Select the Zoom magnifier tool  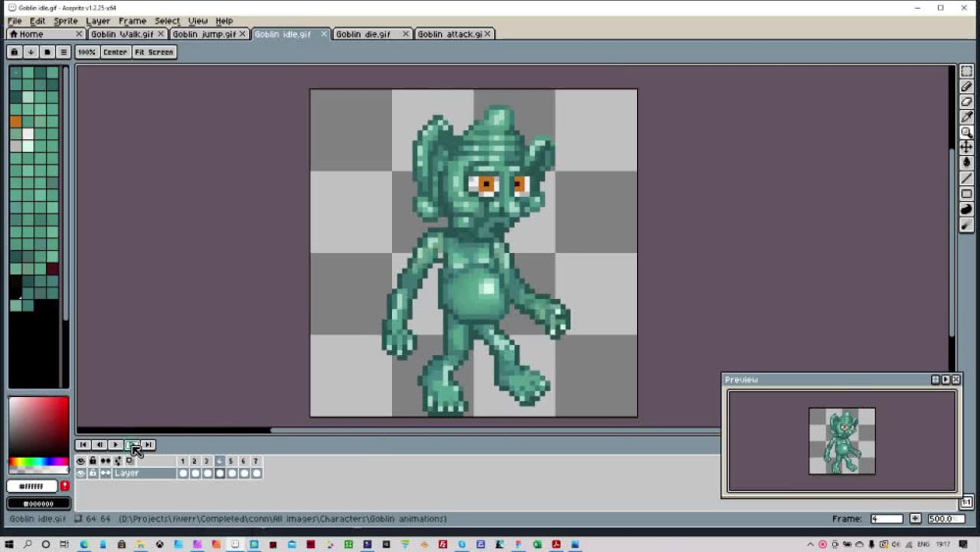tap(966, 132)
